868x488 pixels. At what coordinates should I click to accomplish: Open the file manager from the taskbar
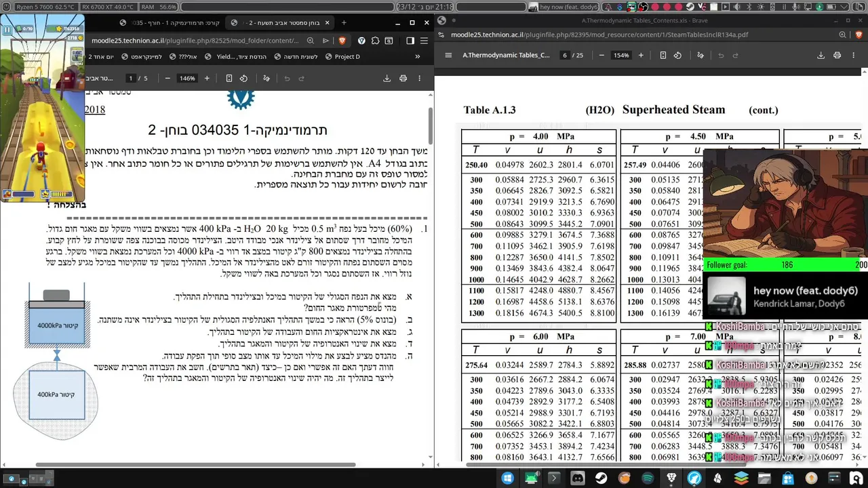[764, 478]
